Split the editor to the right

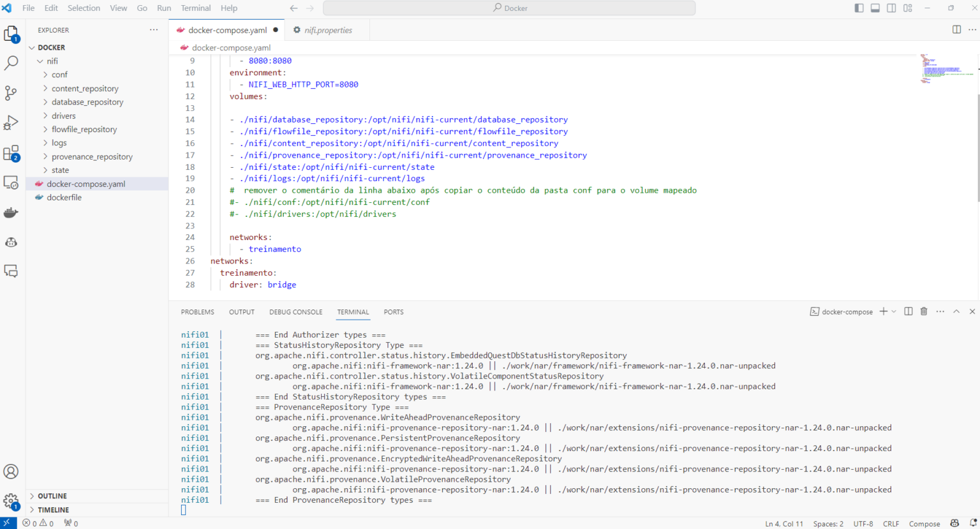pos(956,29)
